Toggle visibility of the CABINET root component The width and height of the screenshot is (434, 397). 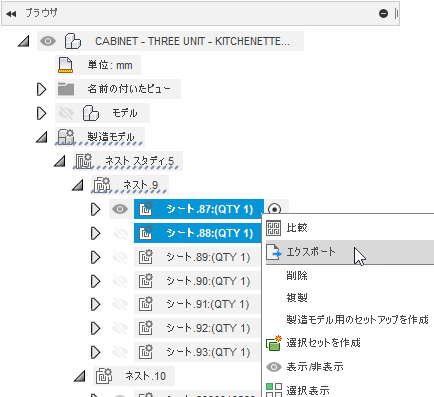coord(48,41)
